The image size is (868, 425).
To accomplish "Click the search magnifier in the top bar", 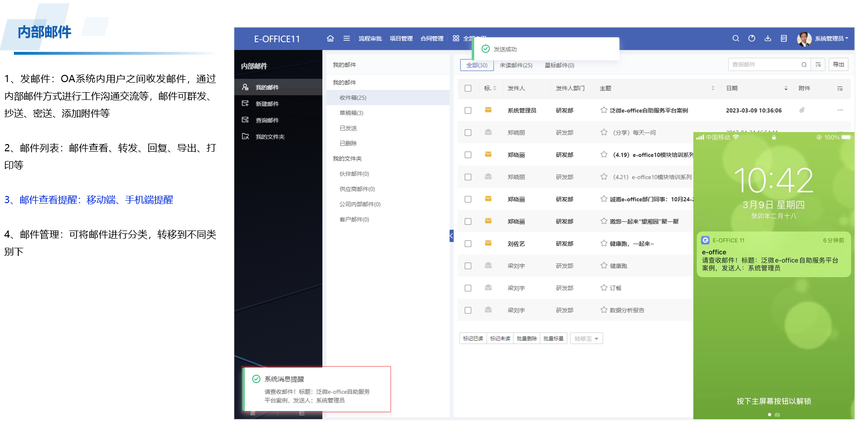I will (x=736, y=38).
